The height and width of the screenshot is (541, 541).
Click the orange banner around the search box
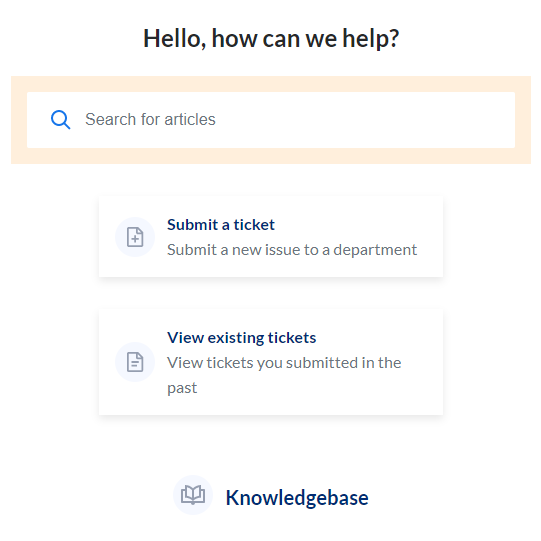(x=271, y=84)
